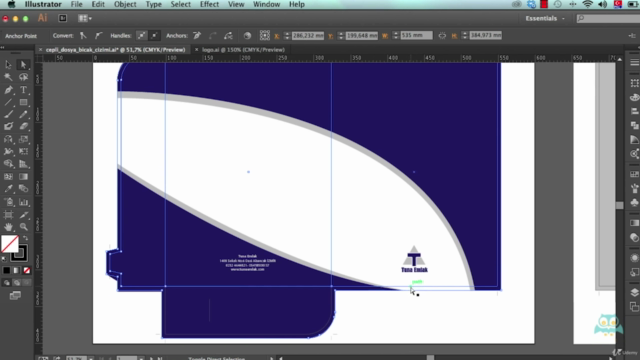Open the Arrange Documents dropdown
This screenshot has height=360, width=640.
click(85, 18)
